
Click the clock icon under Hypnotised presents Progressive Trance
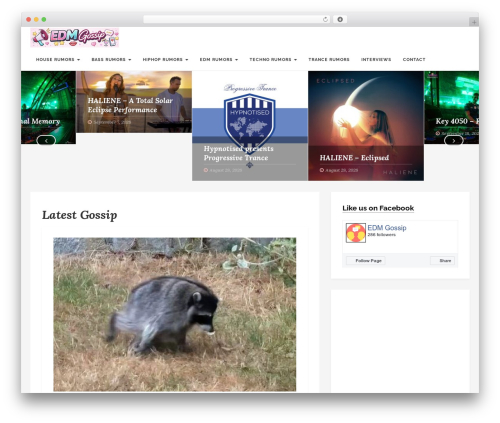(206, 170)
